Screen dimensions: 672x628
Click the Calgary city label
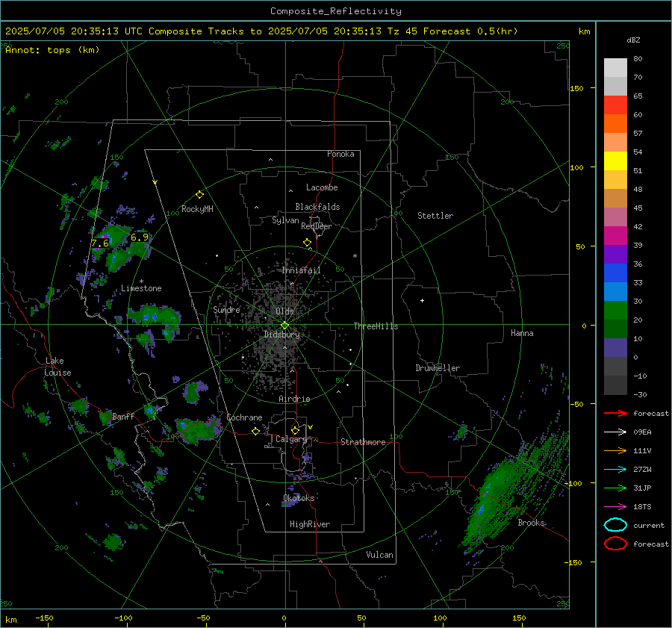click(291, 439)
